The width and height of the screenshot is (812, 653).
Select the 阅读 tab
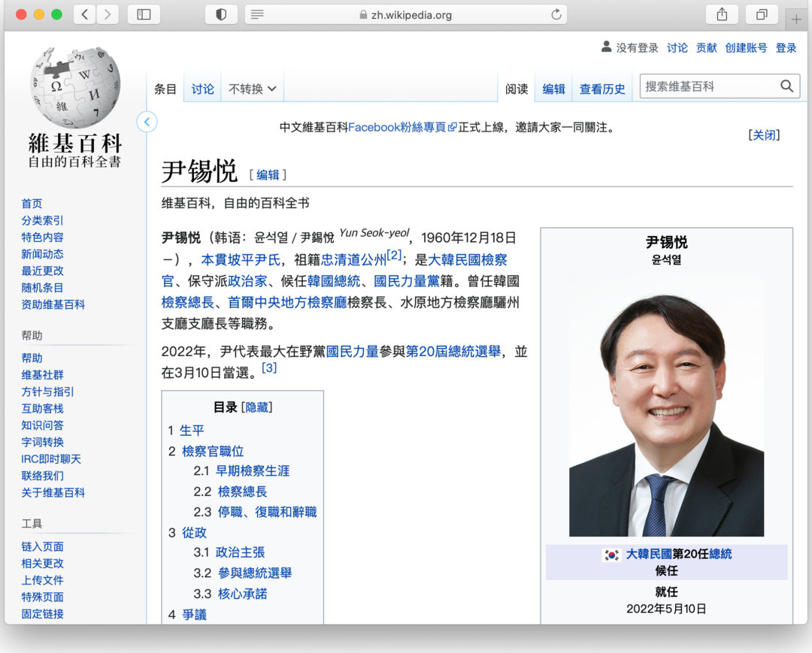[517, 89]
